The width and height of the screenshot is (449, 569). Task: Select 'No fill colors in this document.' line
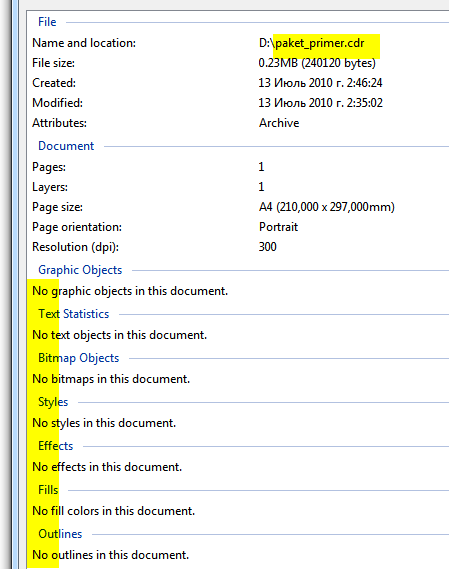point(114,511)
